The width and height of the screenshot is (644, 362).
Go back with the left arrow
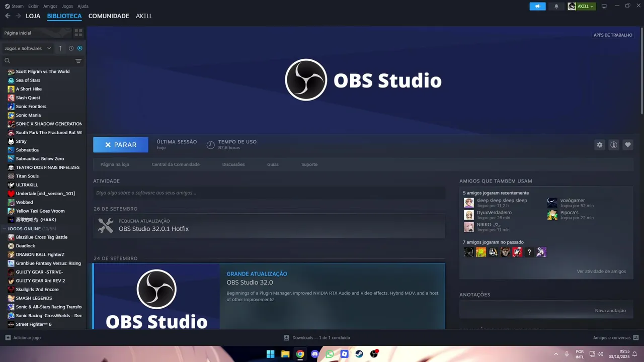point(8,16)
